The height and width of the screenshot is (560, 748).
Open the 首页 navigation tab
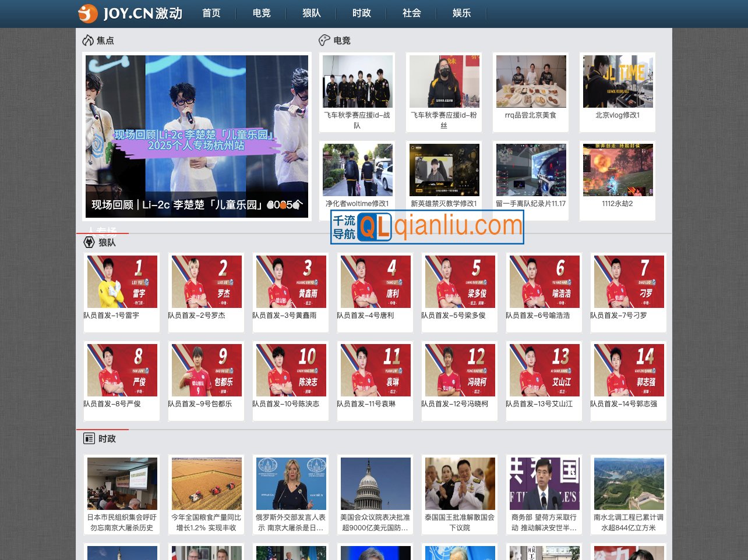[211, 13]
